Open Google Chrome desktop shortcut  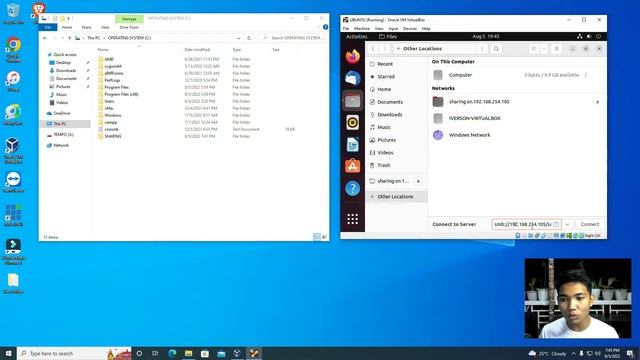[x=13, y=50]
